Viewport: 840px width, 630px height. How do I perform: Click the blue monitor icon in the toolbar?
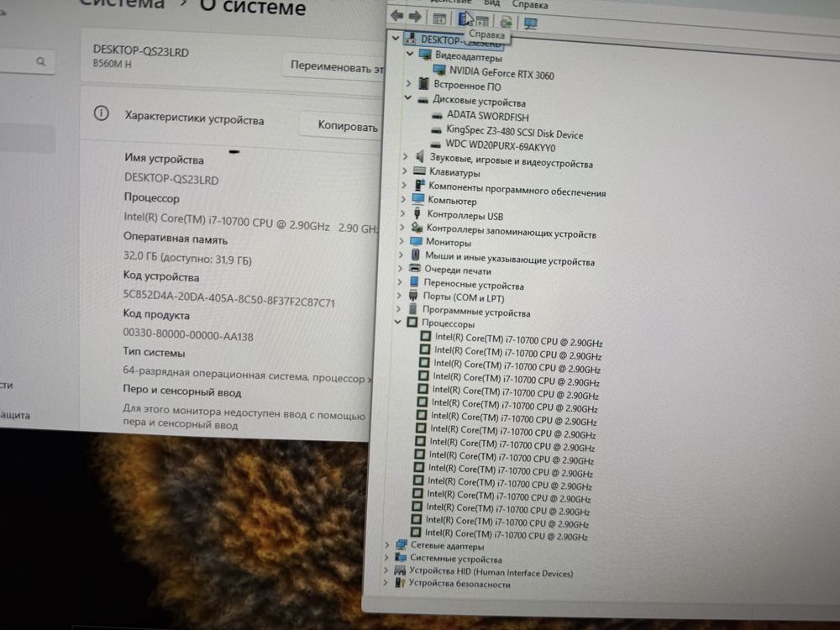coord(530,24)
